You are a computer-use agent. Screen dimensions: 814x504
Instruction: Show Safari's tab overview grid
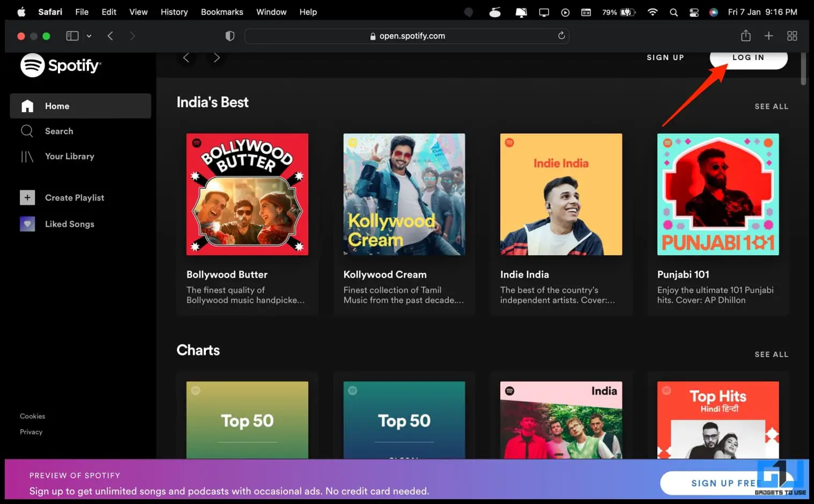click(792, 36)
